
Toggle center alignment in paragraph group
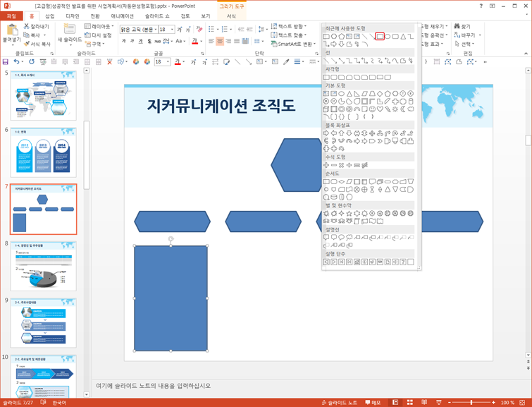pyautogui.click(x=220, y=41)
